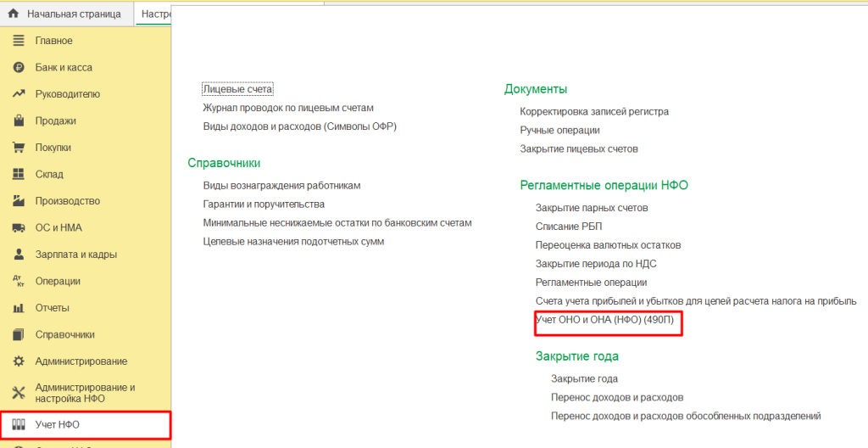Open Операции section in the sidebar
Screen dimensions: 868x448
pos(58,281)
